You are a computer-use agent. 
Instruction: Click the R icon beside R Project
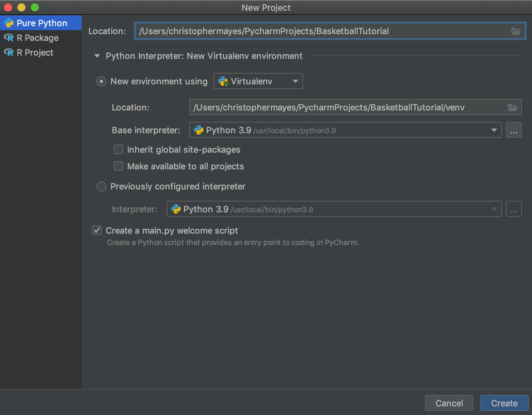coord(9,53)
